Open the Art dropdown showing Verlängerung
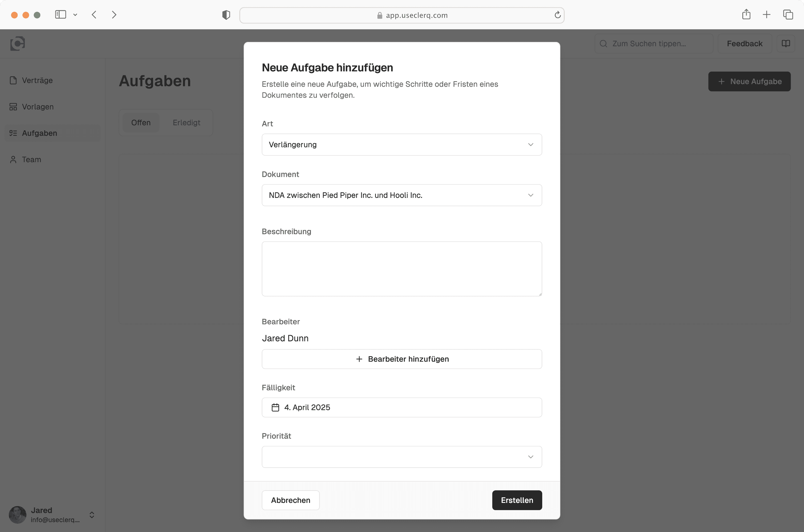The height and width of the screenshot is (532, 804). click(402, 144)
